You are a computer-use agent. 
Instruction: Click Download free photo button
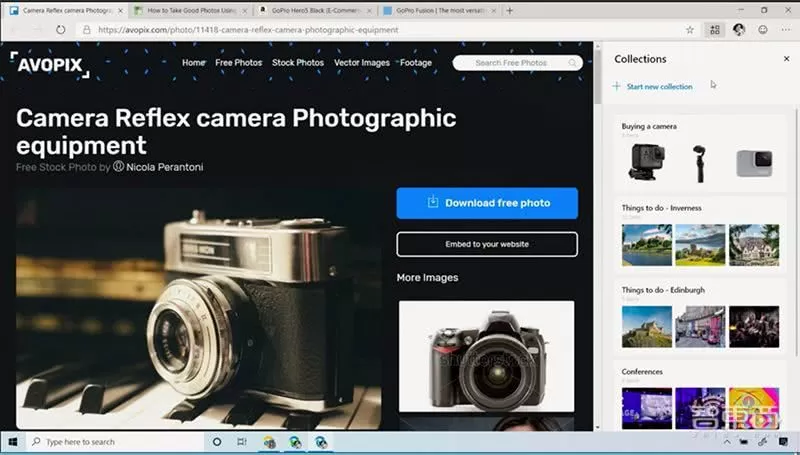tap(487, 203)
